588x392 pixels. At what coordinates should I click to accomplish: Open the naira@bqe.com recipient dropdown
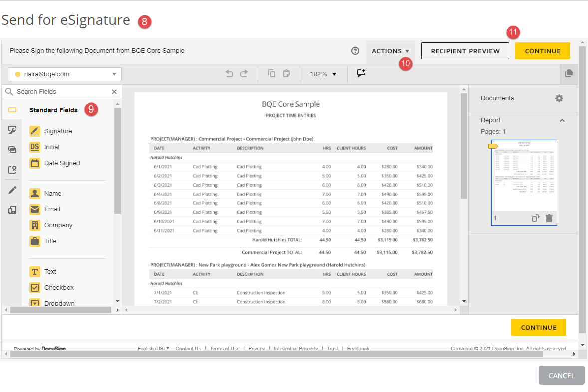click(64, 74)
